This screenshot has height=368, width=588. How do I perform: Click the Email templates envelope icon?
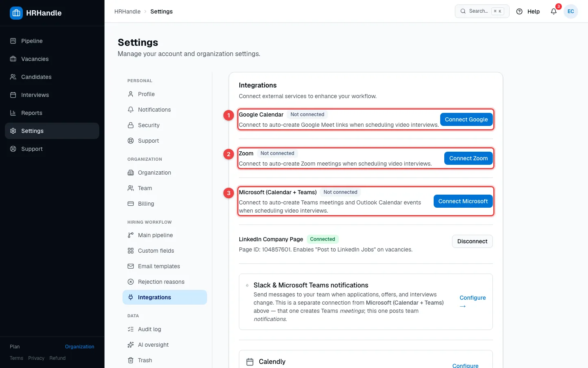tap(131, 266)
